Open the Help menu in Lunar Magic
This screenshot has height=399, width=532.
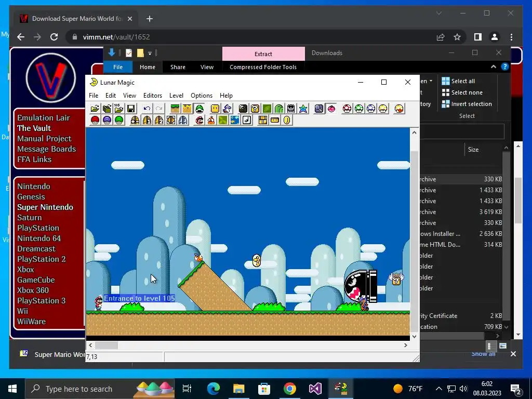(227, 96)
